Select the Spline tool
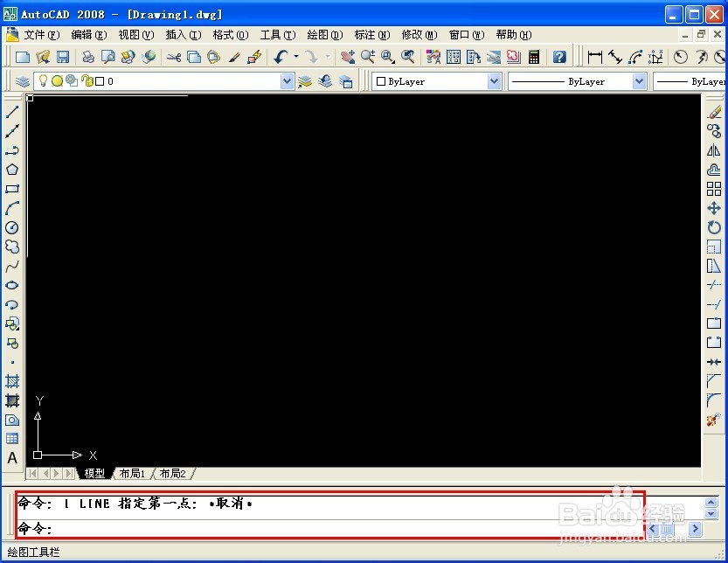This screenshot has width=728, height=563. 12,266
